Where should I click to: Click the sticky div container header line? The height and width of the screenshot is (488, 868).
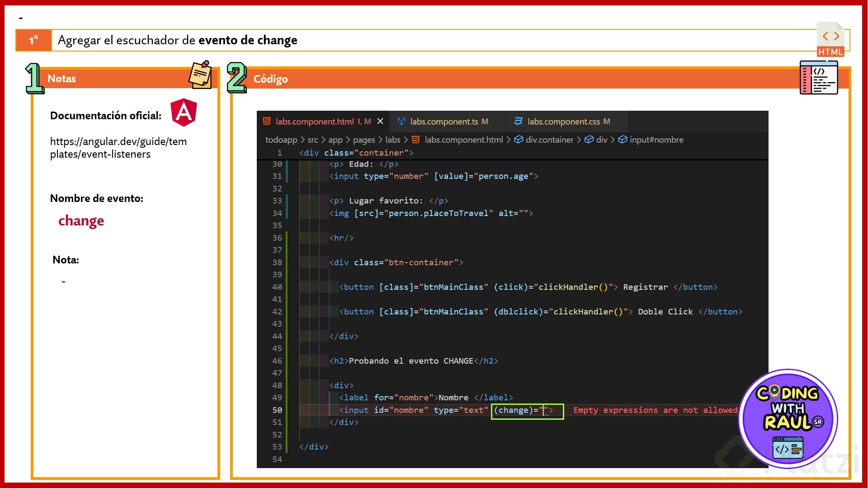356,153
